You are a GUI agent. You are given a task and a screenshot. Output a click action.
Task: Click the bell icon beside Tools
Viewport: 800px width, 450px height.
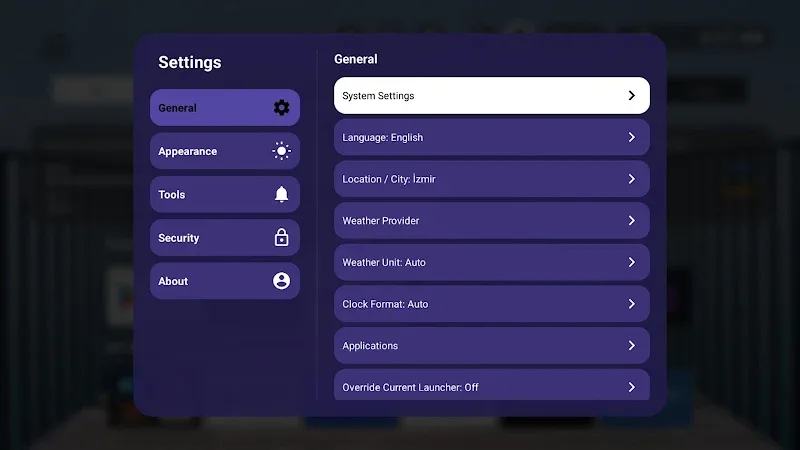click(x=281, y=194)
